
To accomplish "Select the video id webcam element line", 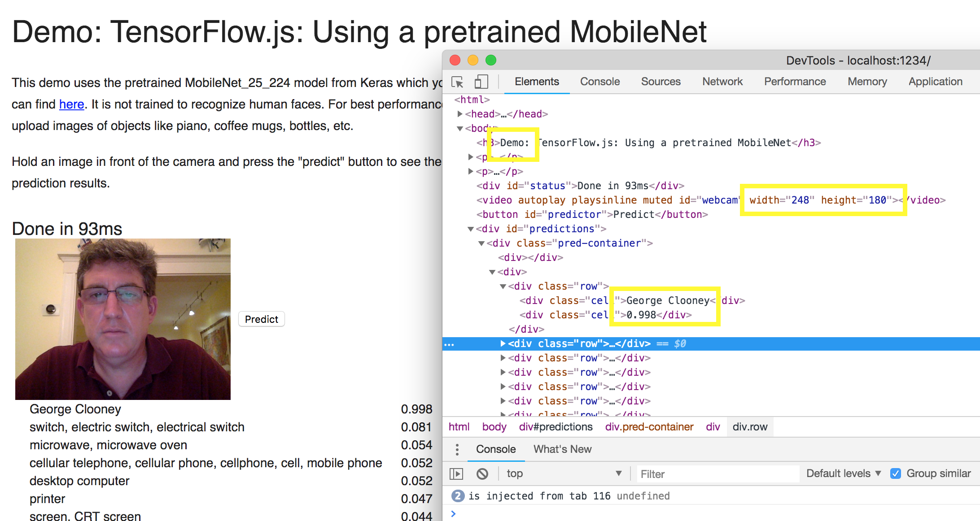I will [711, 200].
